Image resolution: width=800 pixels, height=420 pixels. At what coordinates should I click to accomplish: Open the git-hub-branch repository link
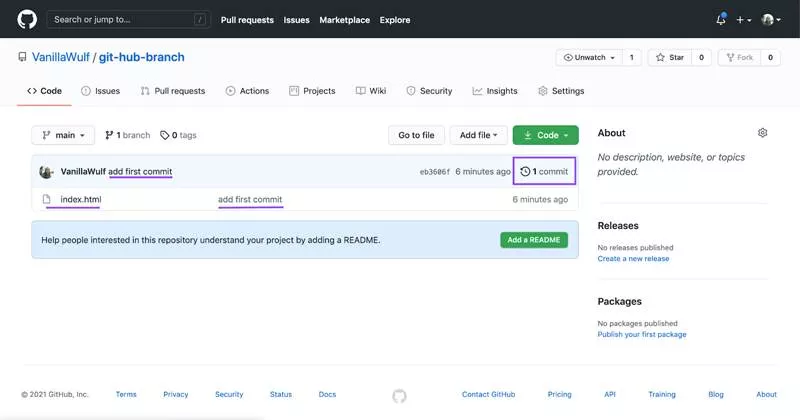click(141, 57)
